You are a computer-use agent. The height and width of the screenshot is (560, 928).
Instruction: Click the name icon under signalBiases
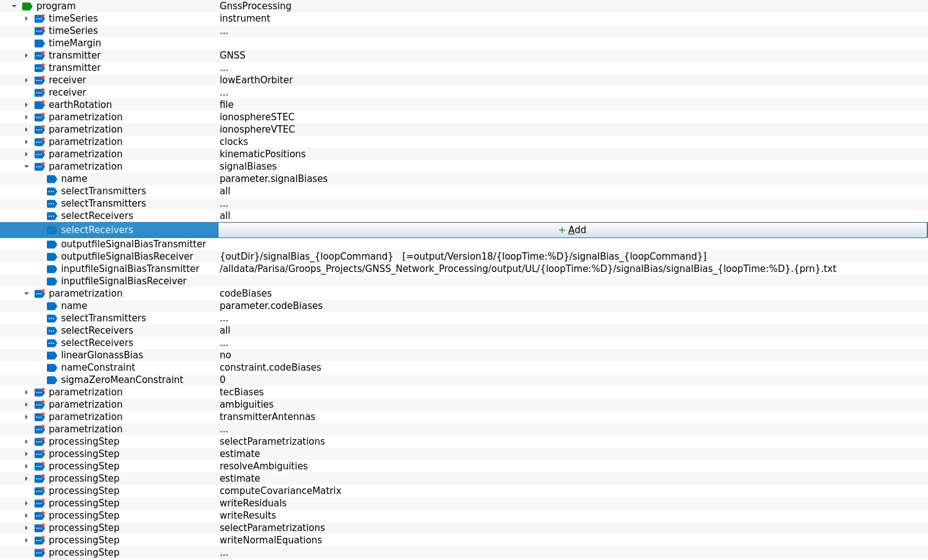pos(52,178)
